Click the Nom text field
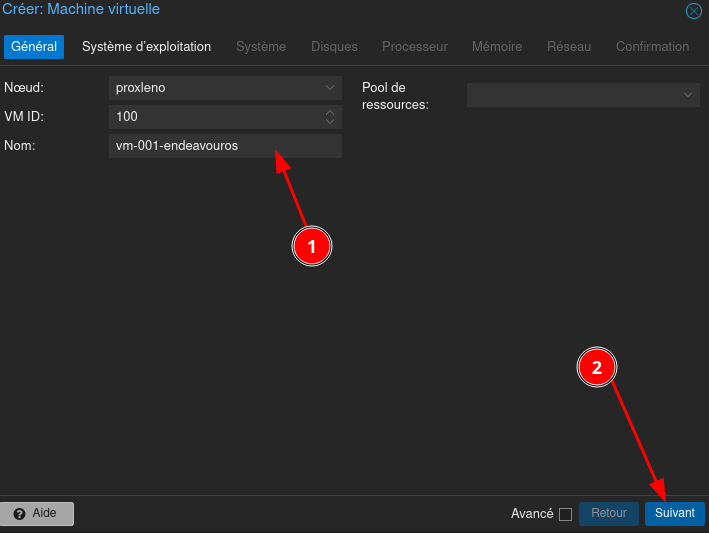 point(225,146)
